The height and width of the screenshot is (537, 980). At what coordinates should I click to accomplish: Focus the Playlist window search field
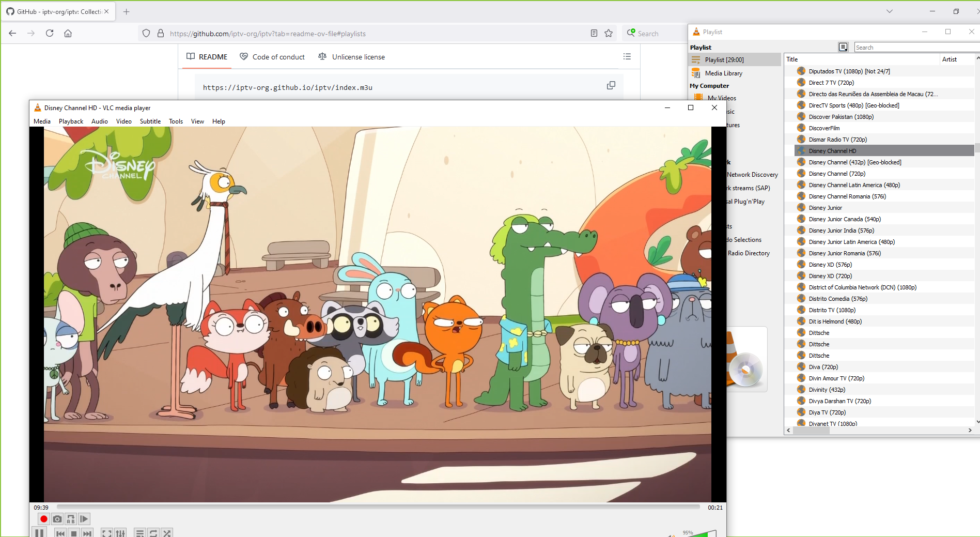[916, 48]
